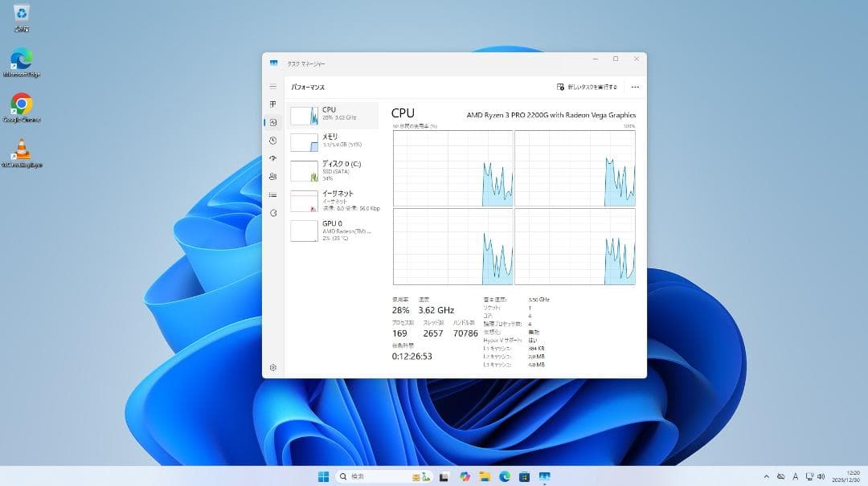Expand hidden icons in the system tray
This screenshot has width=868, height=486.
pyautogui.click(x=767, y=476)
